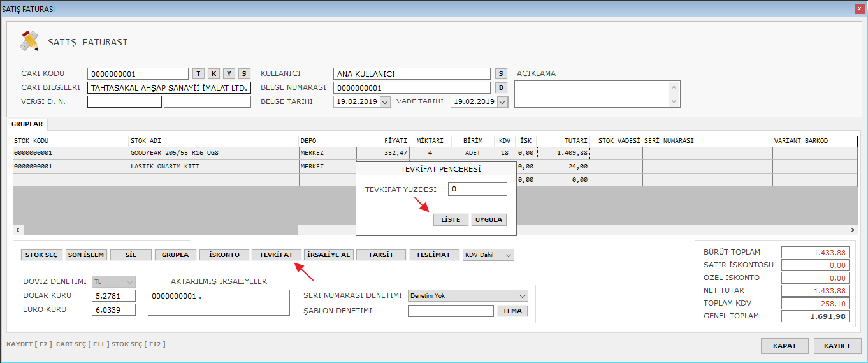This screenshot has height=363, width=868.
Task: Click the S button beside Cari Kodu
Action: click(244, 73)
